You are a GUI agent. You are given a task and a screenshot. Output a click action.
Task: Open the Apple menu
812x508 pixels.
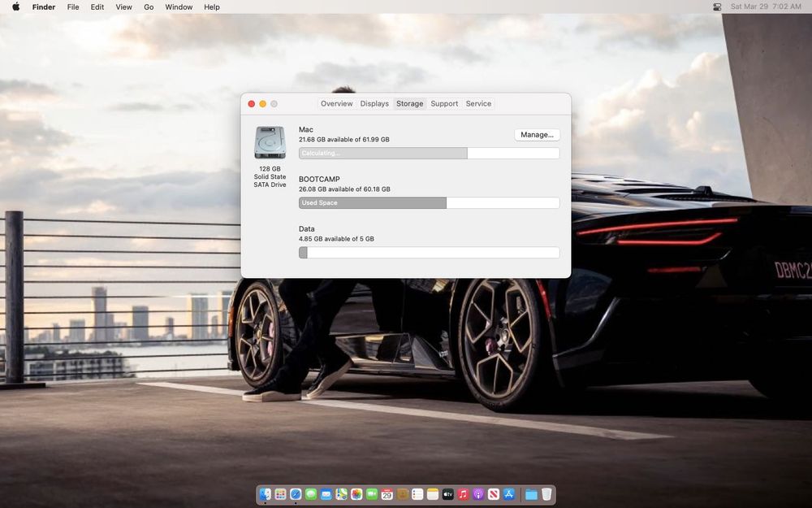(15, 7)
